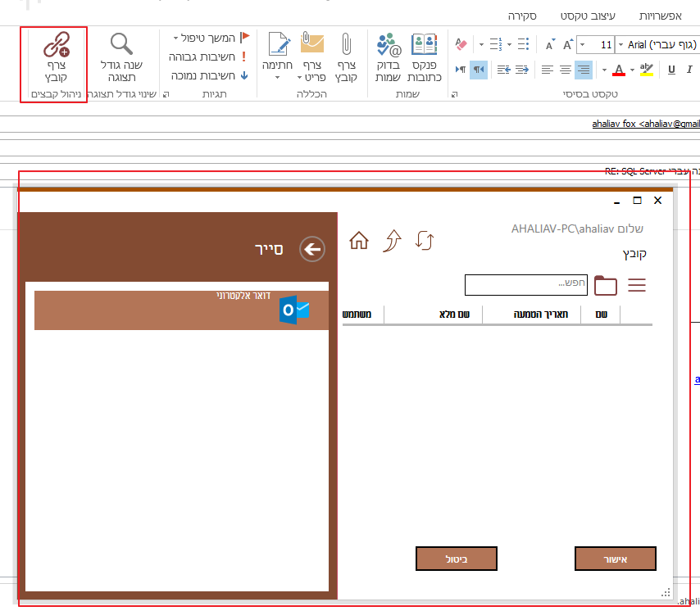This screenshot has height=611, width=700.
Task: Toggle italic formatting
Action: [x=689, y=70]
